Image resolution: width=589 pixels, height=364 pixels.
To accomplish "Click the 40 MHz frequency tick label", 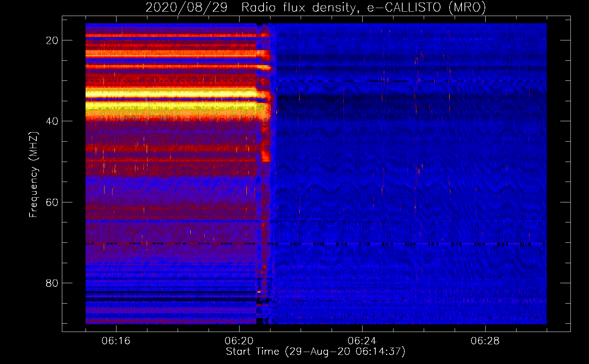I will pyautogui.click(x=52, y=121).
